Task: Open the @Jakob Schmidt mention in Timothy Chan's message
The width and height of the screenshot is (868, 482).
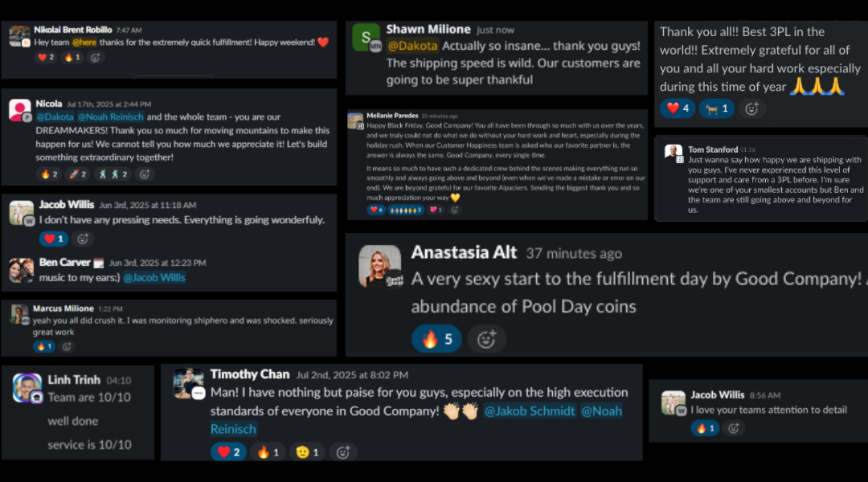Action: [529, 411]
